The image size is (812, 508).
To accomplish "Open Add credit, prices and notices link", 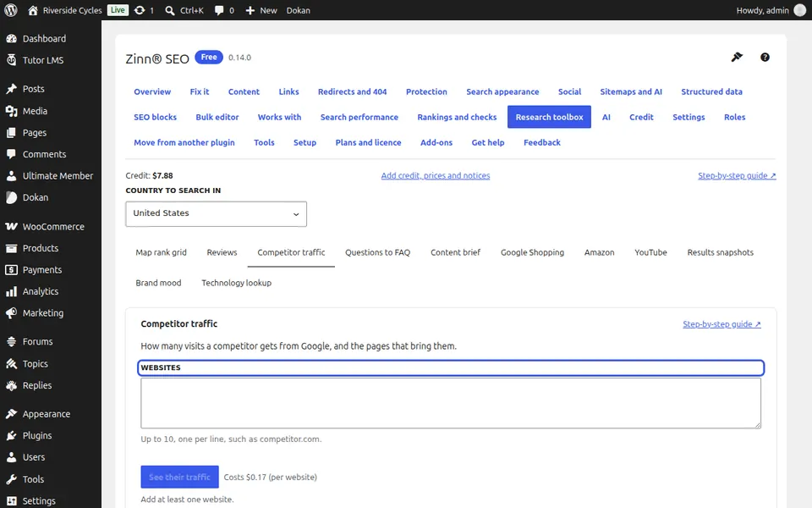I will [436, 176].
